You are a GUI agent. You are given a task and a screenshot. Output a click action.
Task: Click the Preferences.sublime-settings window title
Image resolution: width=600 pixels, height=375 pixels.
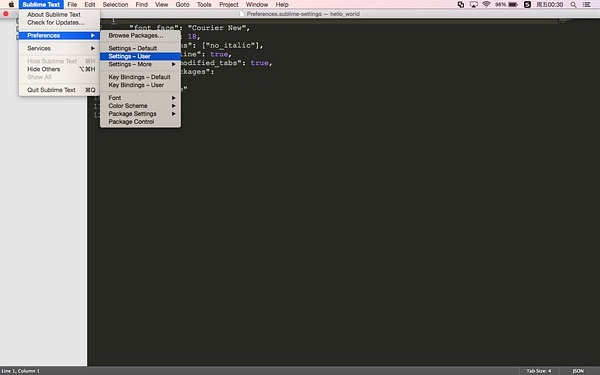(303, 14)
